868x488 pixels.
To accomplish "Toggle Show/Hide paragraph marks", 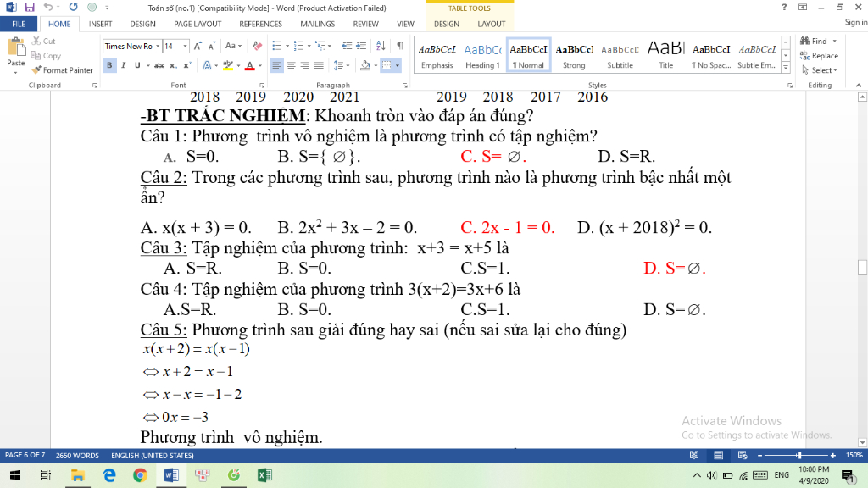I will [x=400, y=46].
